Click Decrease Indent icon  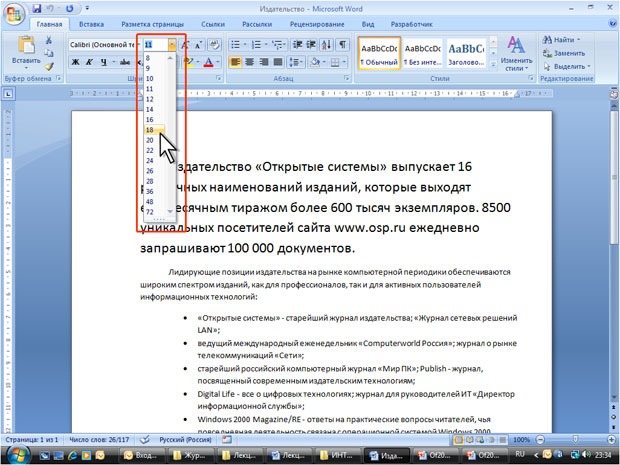(297, 45)
